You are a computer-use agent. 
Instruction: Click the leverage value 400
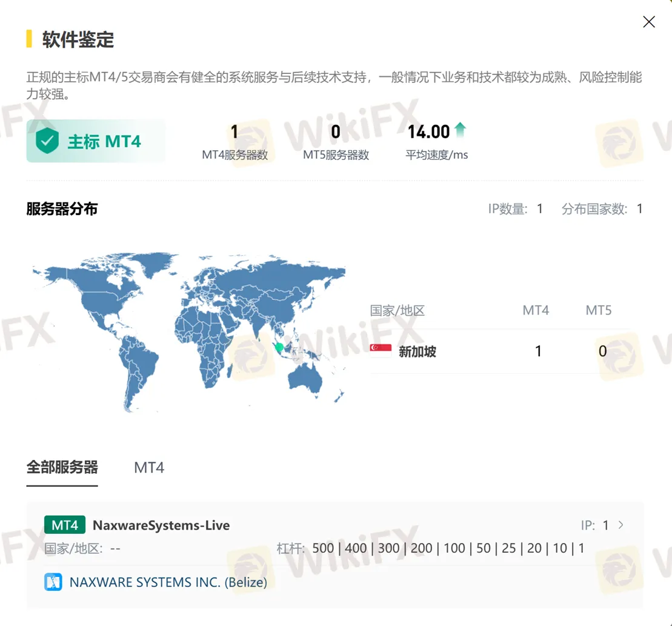pos(356,548)
